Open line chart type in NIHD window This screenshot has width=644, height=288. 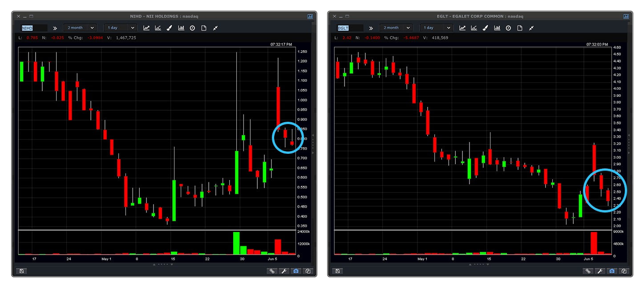(146, 28)
